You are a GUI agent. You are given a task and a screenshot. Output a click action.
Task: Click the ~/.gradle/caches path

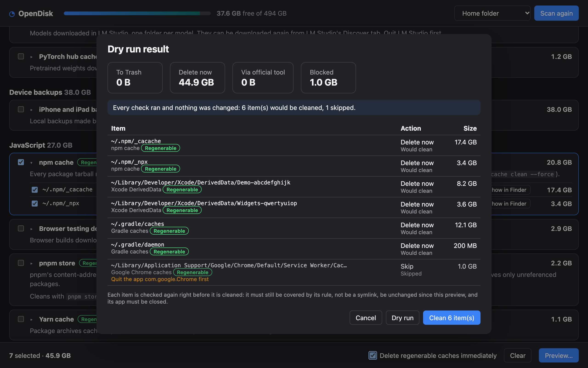[138, 224]
